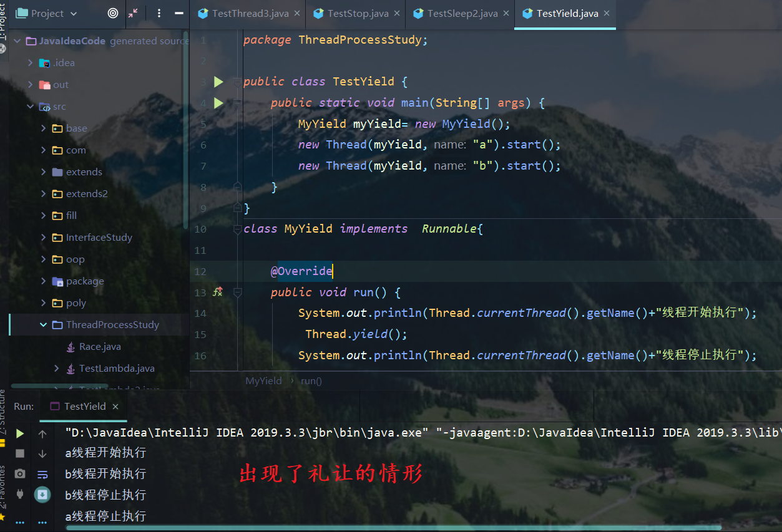Click the override marker beside run()
This screenshot has width=782, height=532.
pos(218,292)
